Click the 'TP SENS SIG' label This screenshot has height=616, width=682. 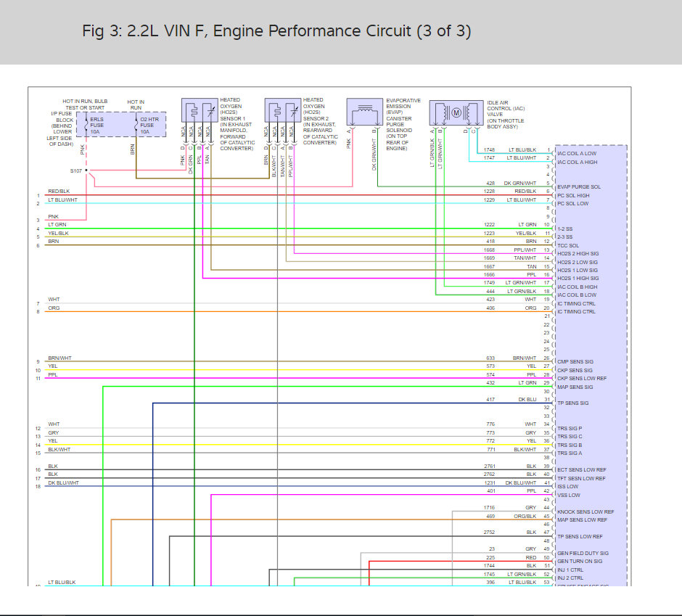573,403
